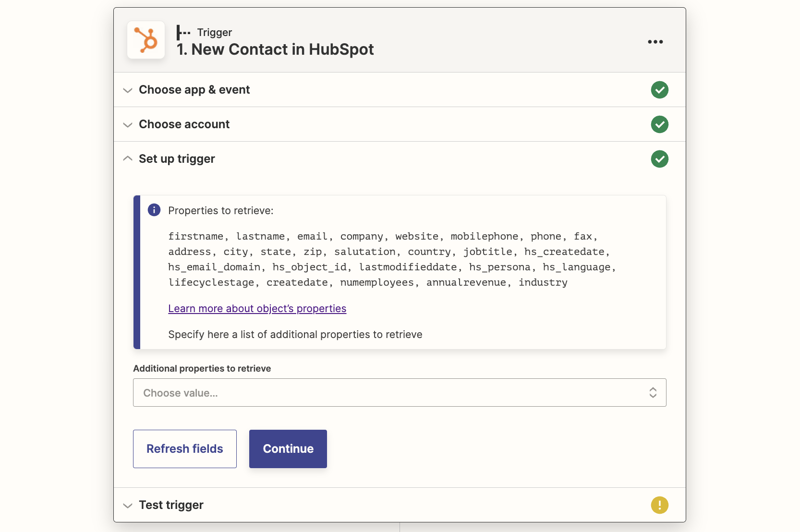Open Learn more about object's properties link
Image resolution: width=800 pixels, height=532 pixels.
point(257,309)
